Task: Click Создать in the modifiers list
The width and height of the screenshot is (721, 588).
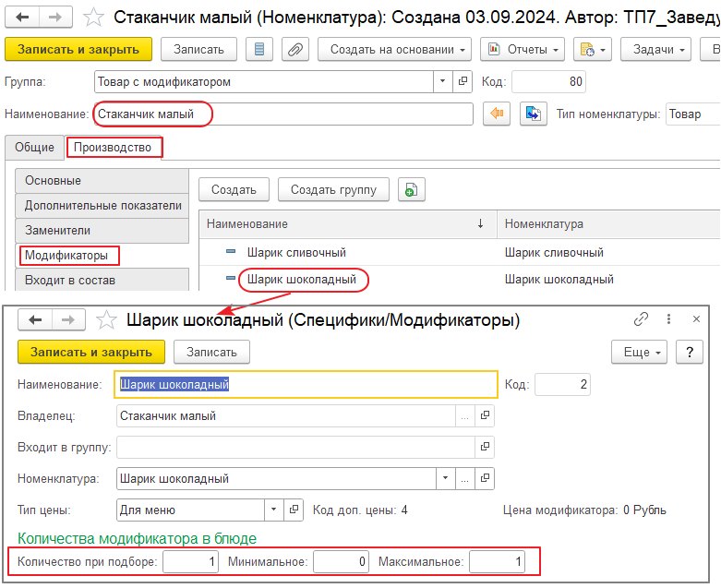Action: click(x=234, y=189)
